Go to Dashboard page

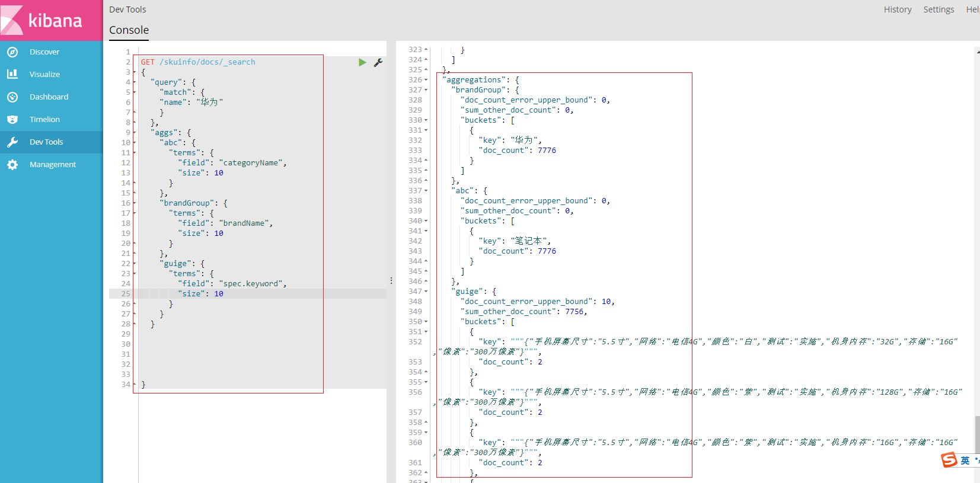click(x=49, y=97)
